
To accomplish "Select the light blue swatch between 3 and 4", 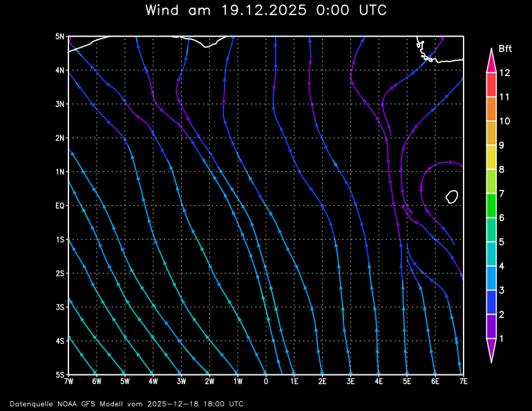I will coord(491,278).
